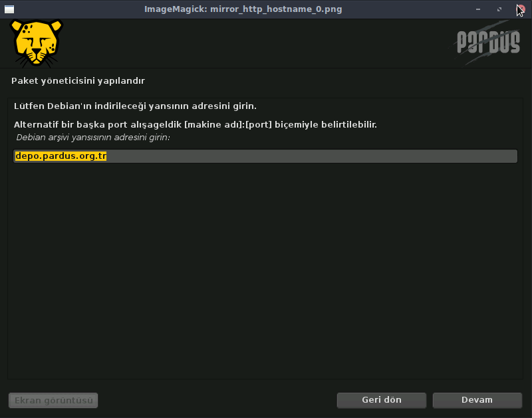Continue with the Devam button

coord(477,400)
